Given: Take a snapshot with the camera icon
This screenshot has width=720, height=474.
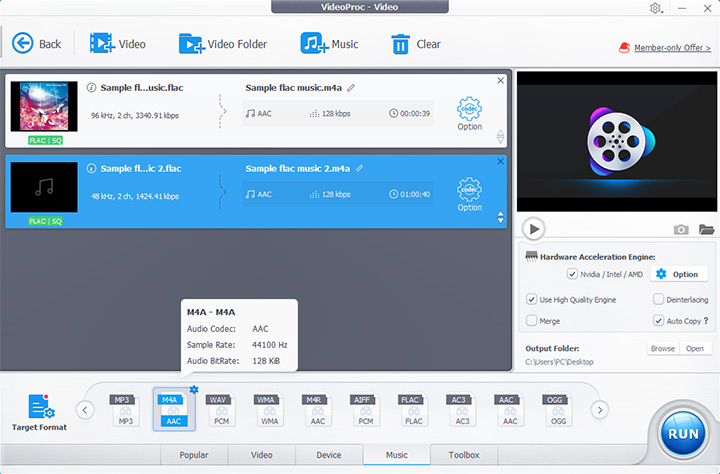Looking at the screenshot, I should click(681, 229).
